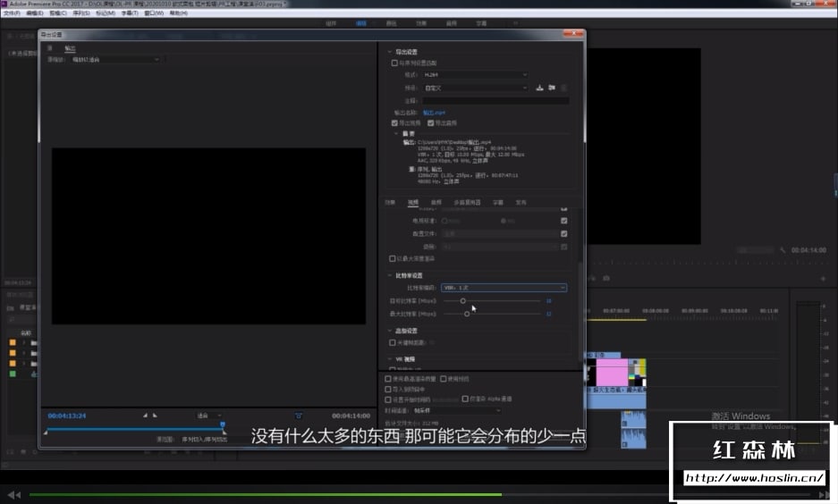Enable the 与序列设置匹配 checkbox

[x=394, y=63]
